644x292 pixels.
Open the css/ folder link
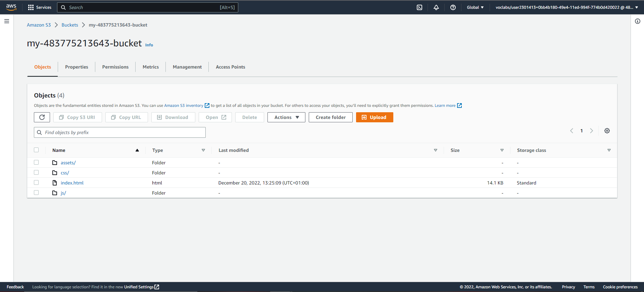click(x=65, y=173)
